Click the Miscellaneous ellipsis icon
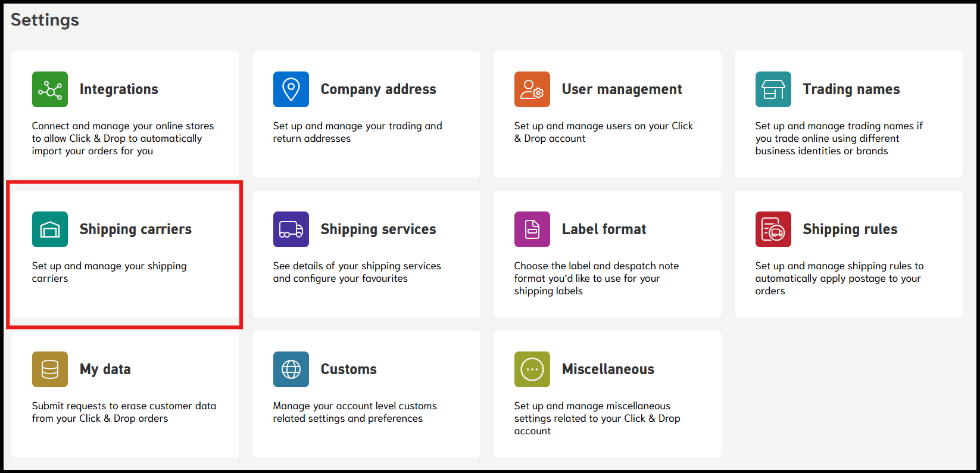This screenshot has height=473, width=980. tap(532, 369)
